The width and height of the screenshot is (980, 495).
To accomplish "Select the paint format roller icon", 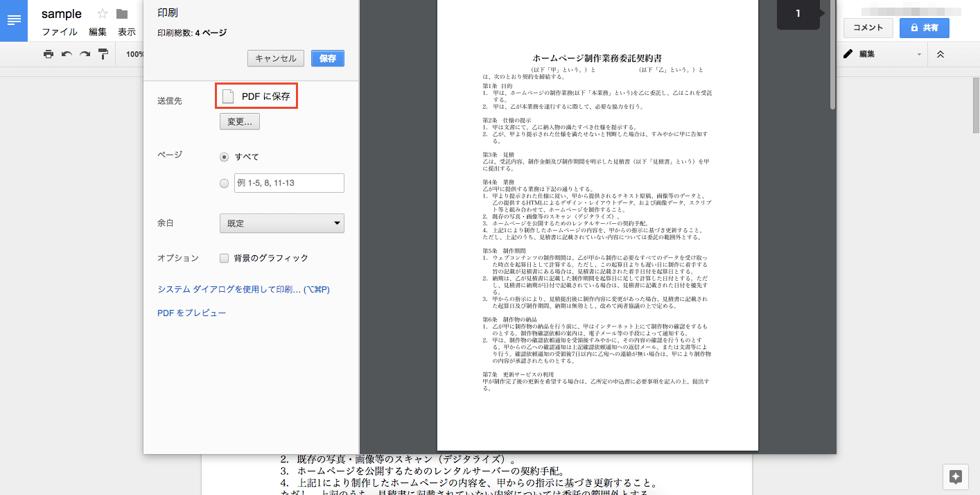I will tap(103, 54).
